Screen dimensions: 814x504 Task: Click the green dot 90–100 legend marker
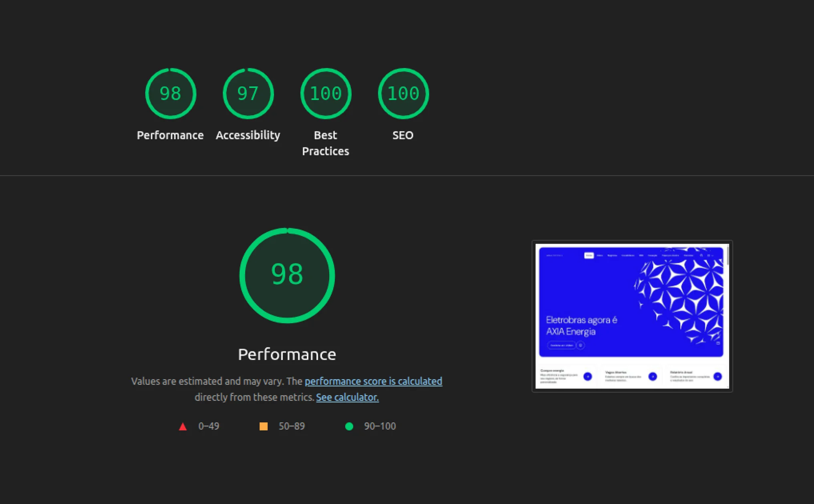coord(349,426)
